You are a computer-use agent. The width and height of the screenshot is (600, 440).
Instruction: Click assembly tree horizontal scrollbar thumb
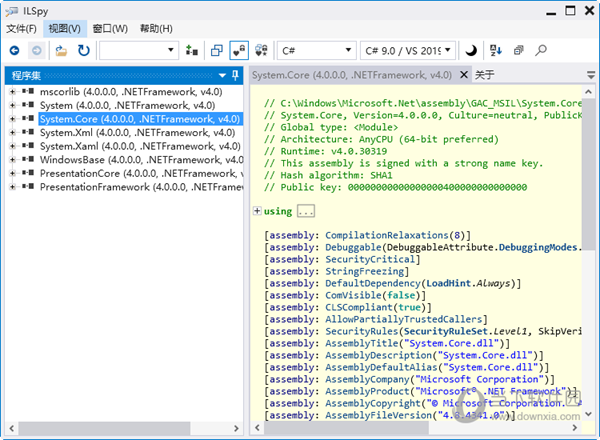click(x=104, y=428)
